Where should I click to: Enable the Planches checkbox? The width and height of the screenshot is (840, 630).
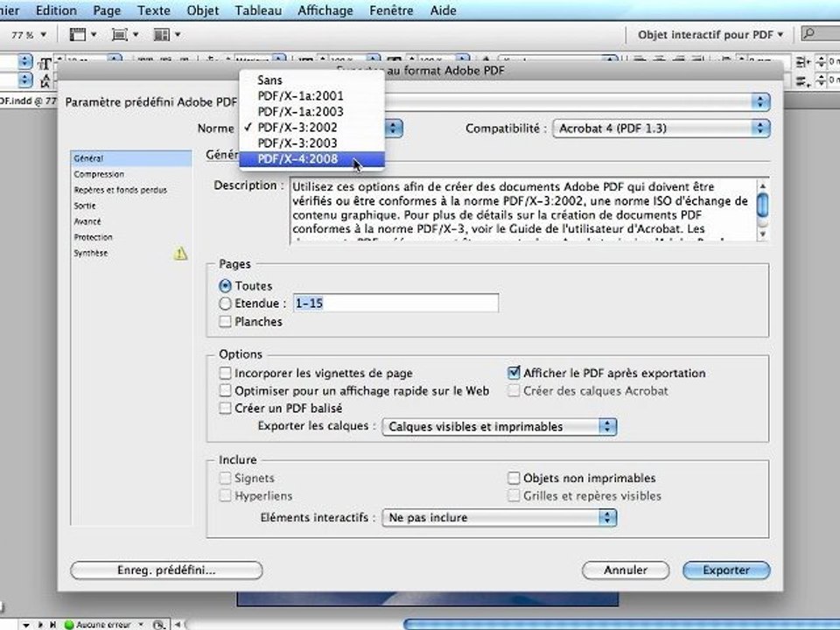(225, 321)
